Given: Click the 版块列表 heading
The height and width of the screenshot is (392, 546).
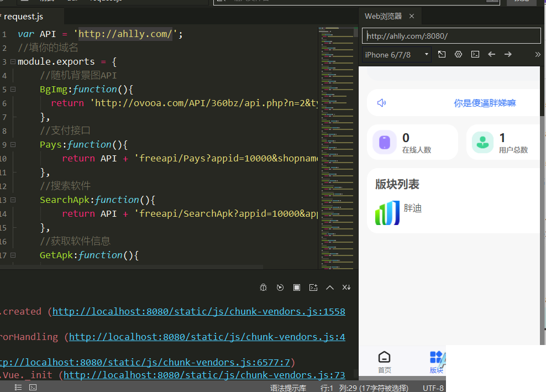Looking at the screenshot, I should [x=397, y=184].
